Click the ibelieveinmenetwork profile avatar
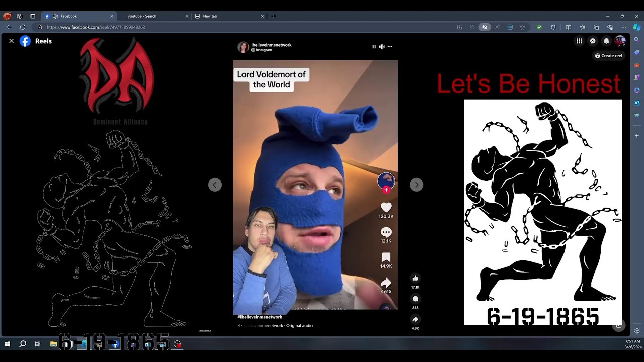 click(243, 47)
